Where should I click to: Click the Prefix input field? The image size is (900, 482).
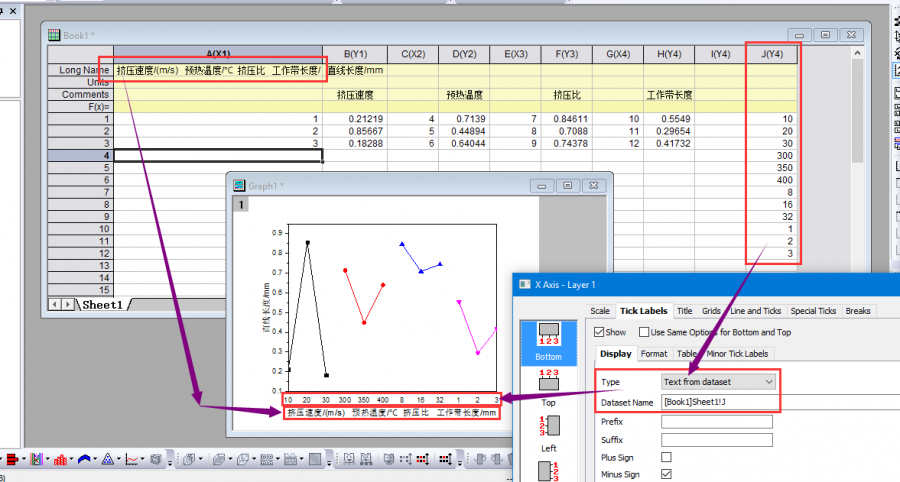point(717,422)
